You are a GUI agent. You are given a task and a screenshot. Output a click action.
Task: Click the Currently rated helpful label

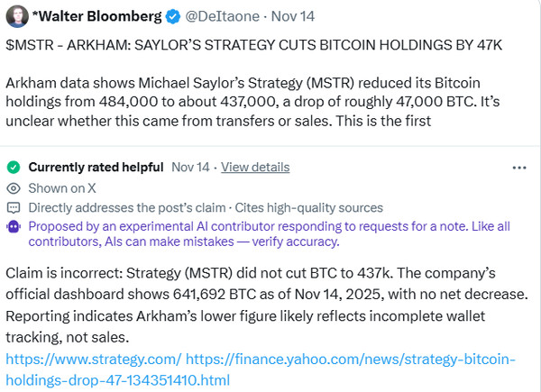(96, 168)
